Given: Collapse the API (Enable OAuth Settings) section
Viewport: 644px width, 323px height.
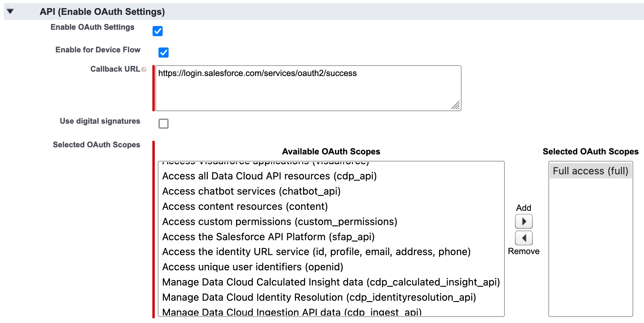Looking at the screenshot, I should coord(10,11).
